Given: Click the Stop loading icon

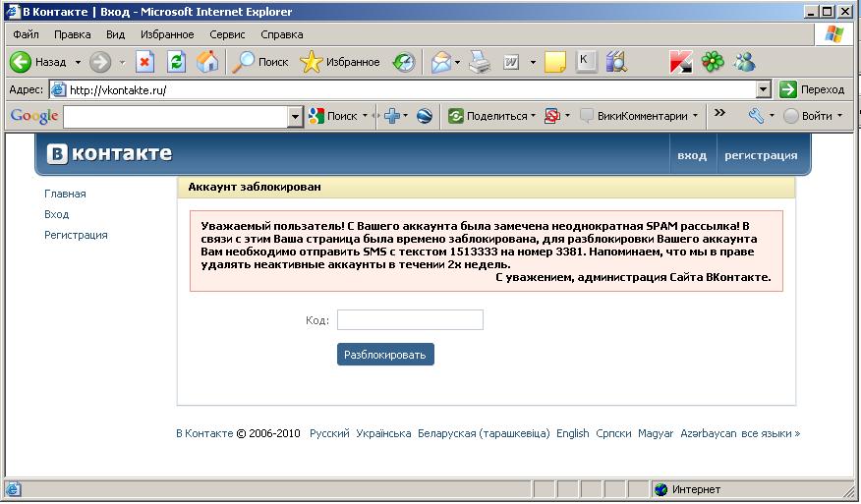Looking at the screenshot, I should (144, 62).
